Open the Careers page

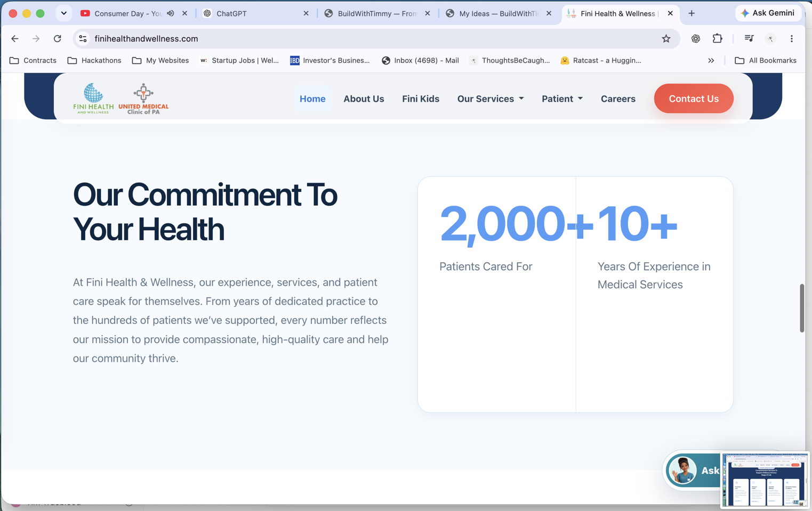pyautogui.click(x=618, y=99)
